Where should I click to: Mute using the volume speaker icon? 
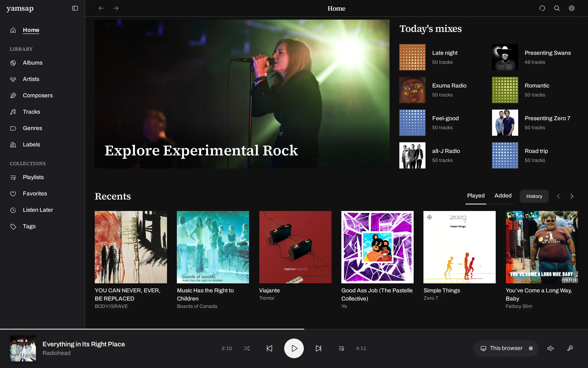point(550,348)
